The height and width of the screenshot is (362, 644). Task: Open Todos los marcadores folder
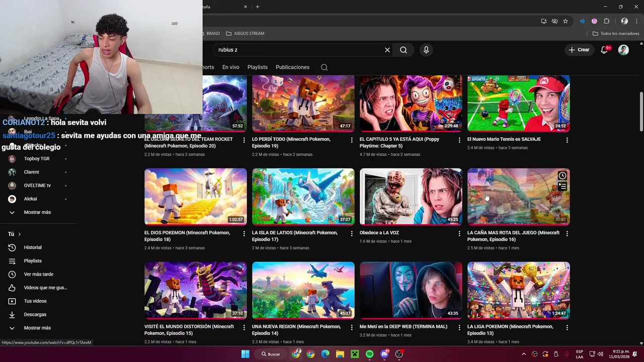(x=616, y=34)
